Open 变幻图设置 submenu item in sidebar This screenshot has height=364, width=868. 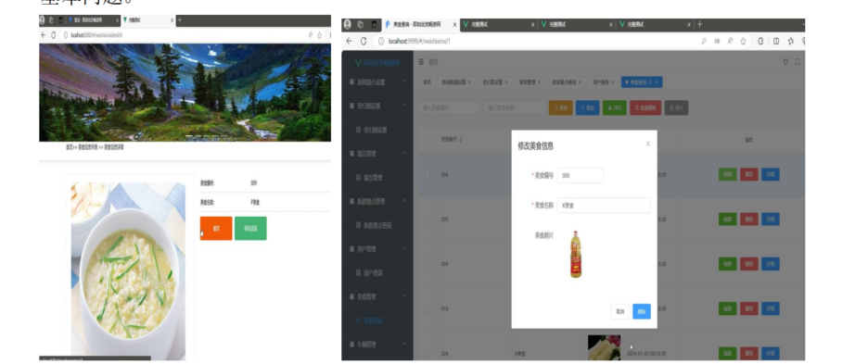coord(377,130)
